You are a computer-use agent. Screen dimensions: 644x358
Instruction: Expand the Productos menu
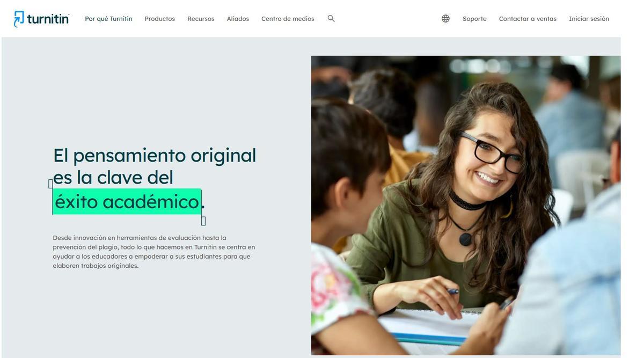pos(160,19)
